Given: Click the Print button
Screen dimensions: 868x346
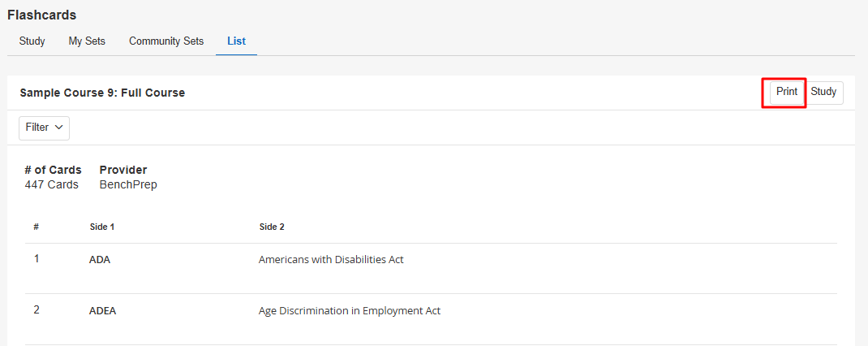Looking at the screenshot, I should coord(787,92).
